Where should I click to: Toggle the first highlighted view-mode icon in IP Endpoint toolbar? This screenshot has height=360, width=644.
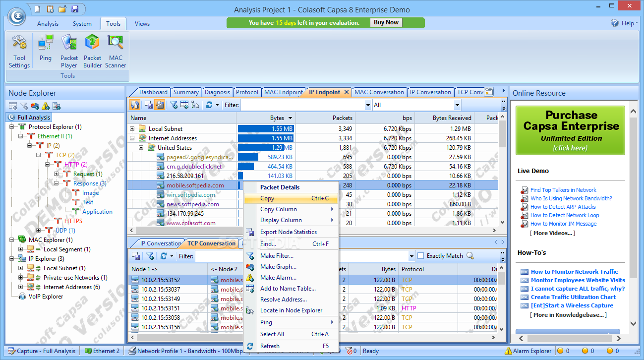pos(135,105)
